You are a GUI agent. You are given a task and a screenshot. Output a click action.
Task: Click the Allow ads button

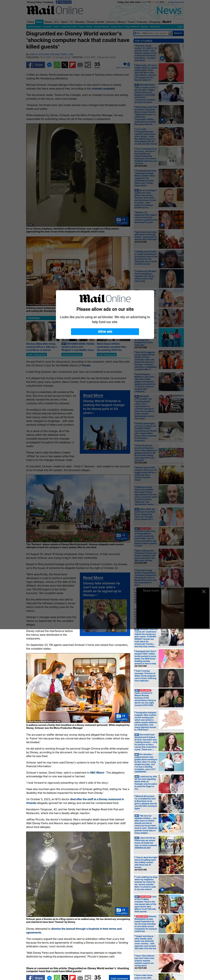click(x=105, y=331)
